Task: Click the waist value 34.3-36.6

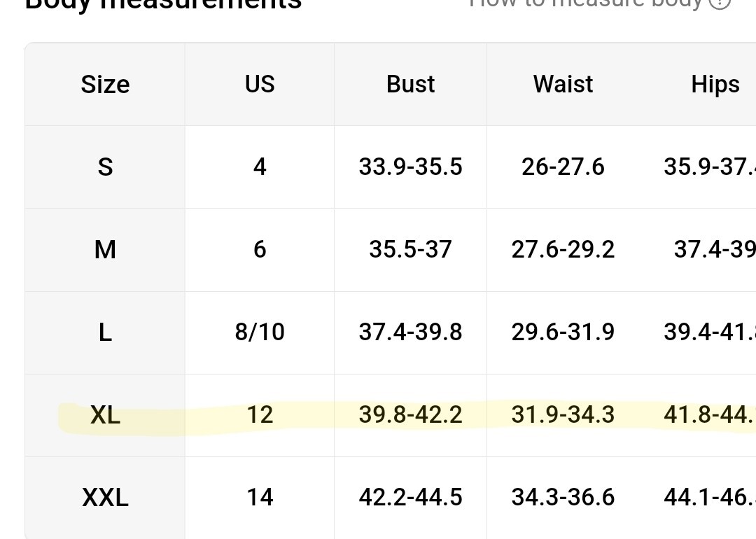Action: click(563, 498)
